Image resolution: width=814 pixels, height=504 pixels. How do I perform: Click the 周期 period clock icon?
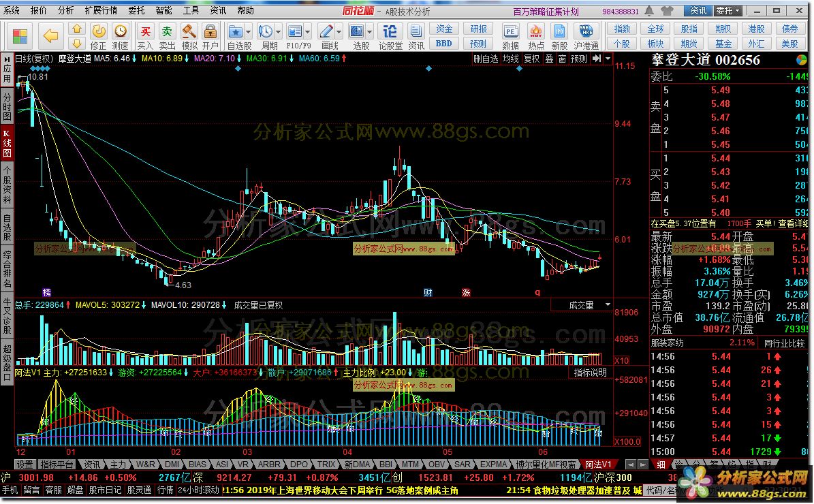(x=266, y=31)
